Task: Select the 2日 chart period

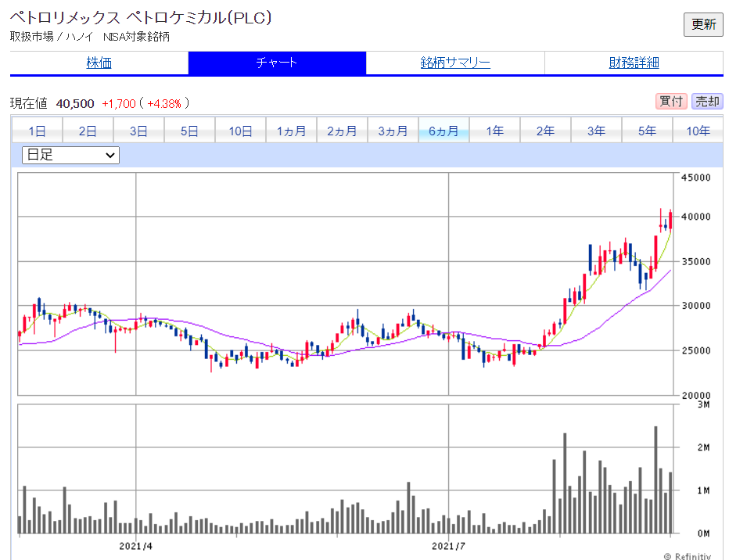Action: pyautogui.click(x=88, y=131)
